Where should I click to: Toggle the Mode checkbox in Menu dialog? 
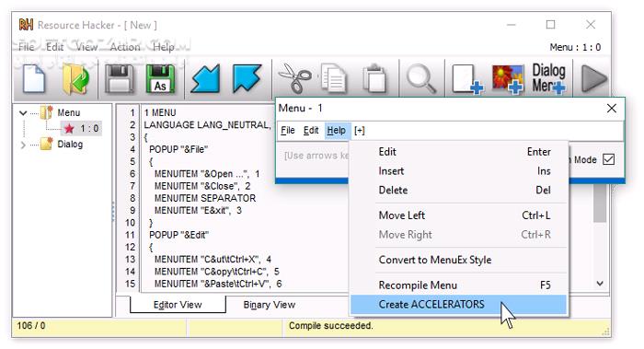(608, 159)
